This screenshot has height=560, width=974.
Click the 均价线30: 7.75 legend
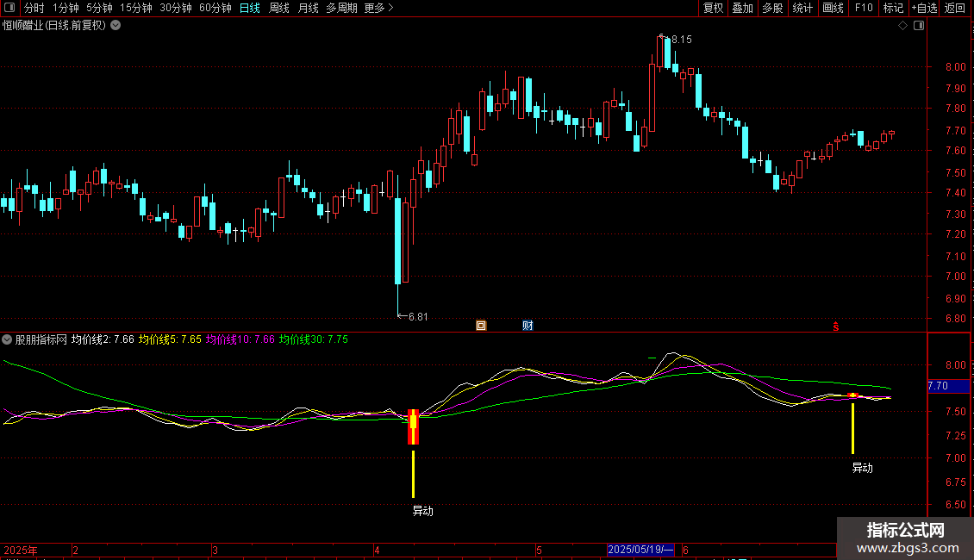[313, 339]
